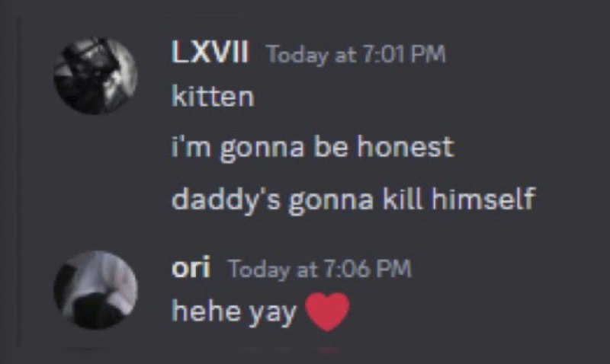
Task: Select the last message from LXVII
Action: [x=354, y=200]
